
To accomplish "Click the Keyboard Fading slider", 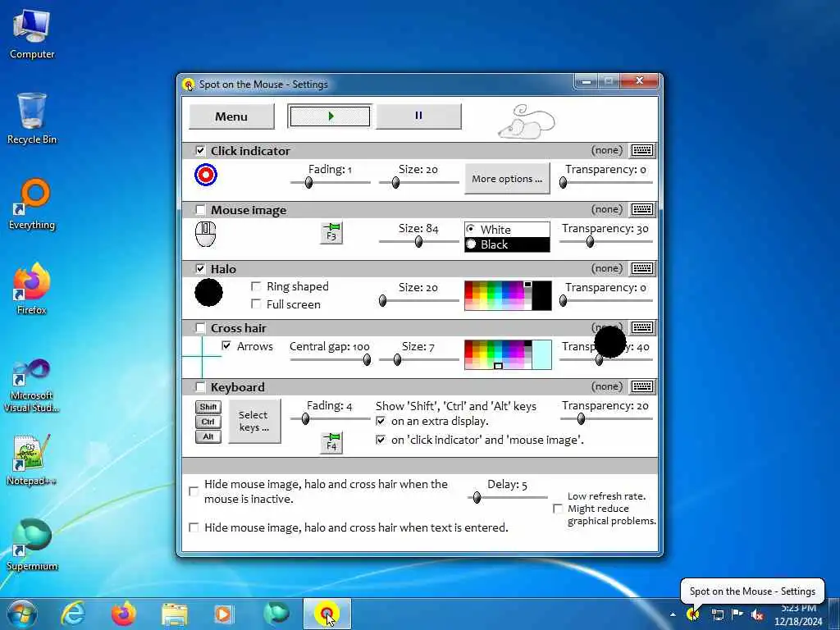I will pos(330,419).
